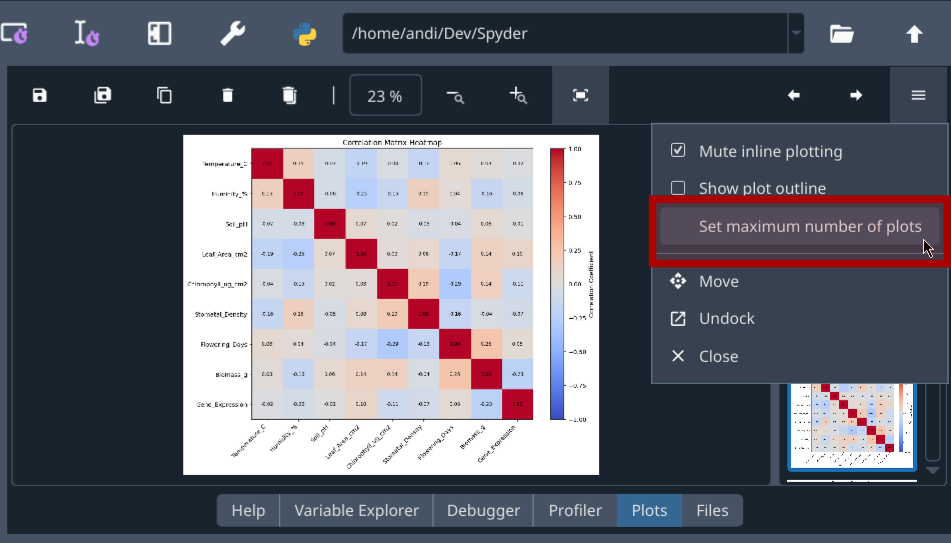The width and height of the screenshot is (951, 543).
Task: Select Undock in the options menu
Action: pos(799,319)
